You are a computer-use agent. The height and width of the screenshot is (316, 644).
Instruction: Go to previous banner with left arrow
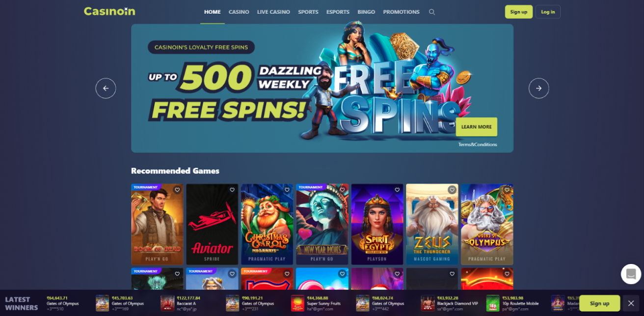coord(106,88)
